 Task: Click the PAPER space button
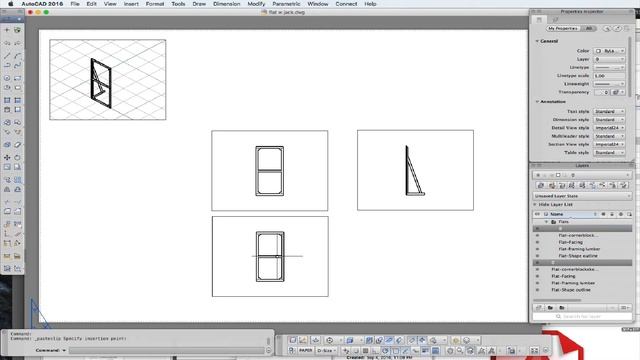[x=305, y=351]
